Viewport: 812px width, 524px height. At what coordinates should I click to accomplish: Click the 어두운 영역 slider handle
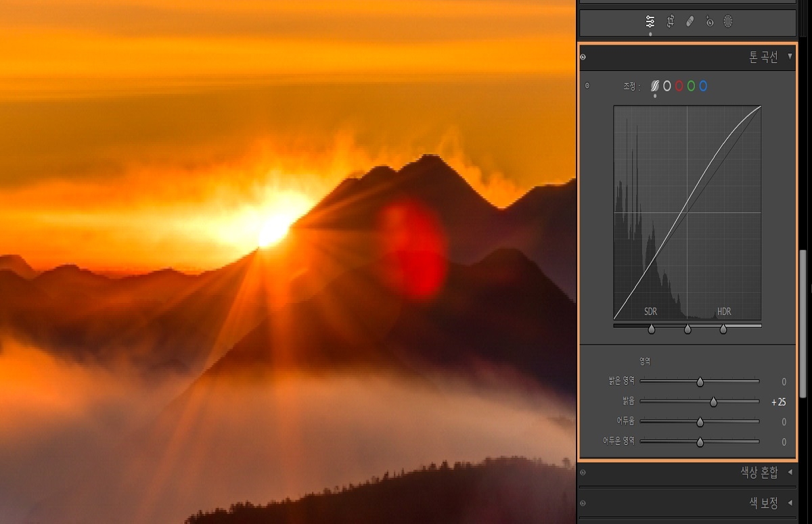pyautogui.click(x=700, y=442)
